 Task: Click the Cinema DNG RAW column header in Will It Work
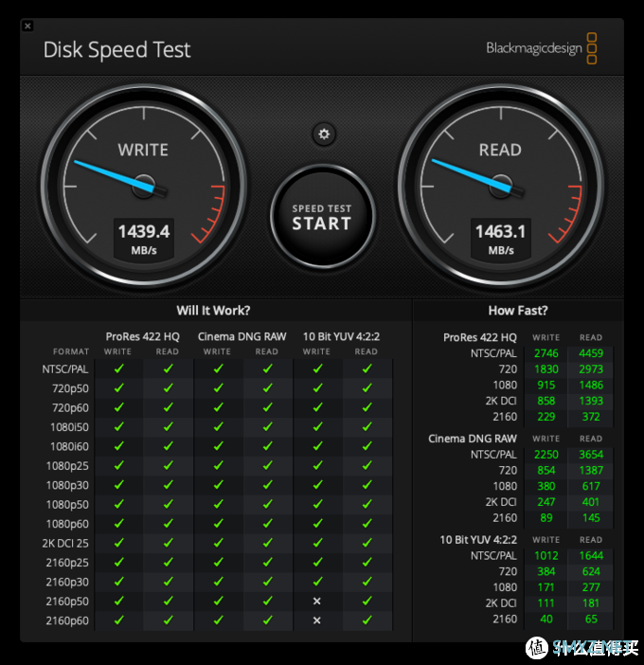(242, 336)
